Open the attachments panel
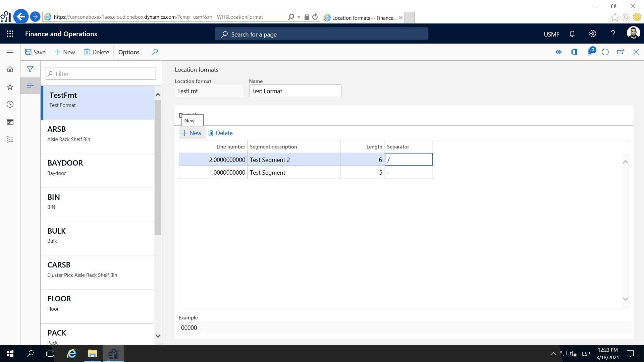 [591, 52]
